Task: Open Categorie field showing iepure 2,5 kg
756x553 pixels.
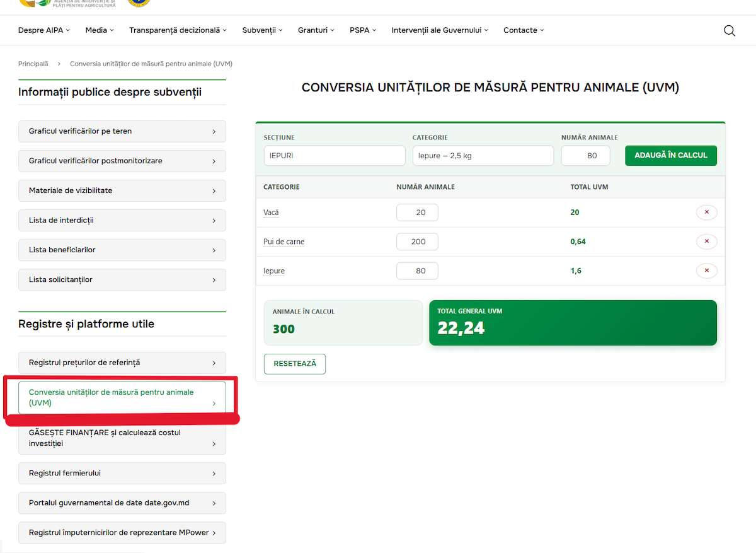Action: [483, 156]
